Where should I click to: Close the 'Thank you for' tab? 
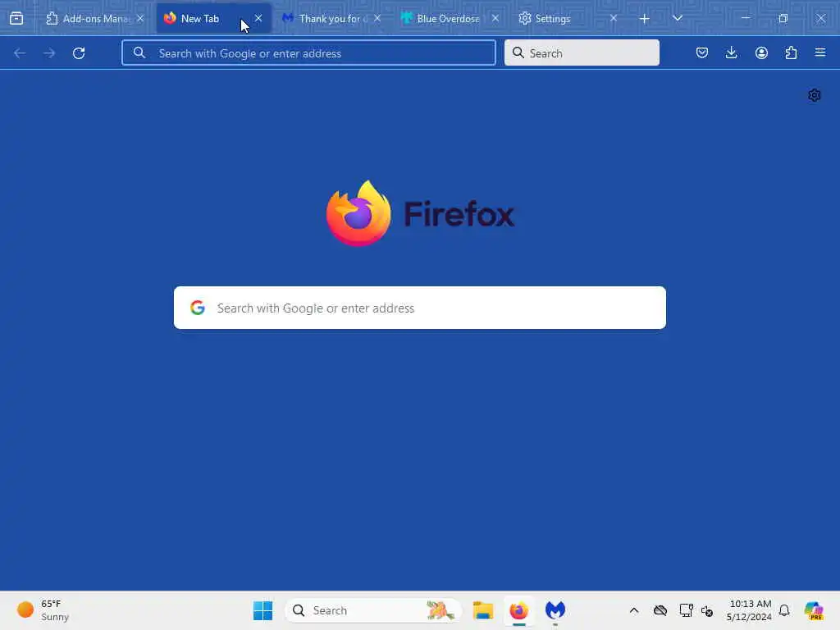pos(377,18)
